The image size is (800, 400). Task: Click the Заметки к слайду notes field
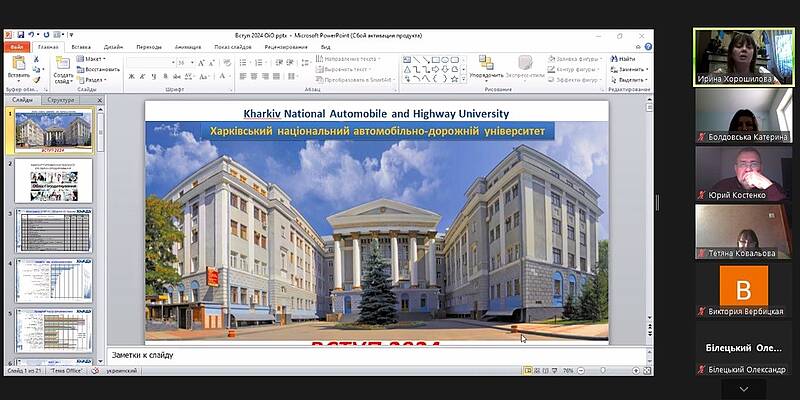379,355
